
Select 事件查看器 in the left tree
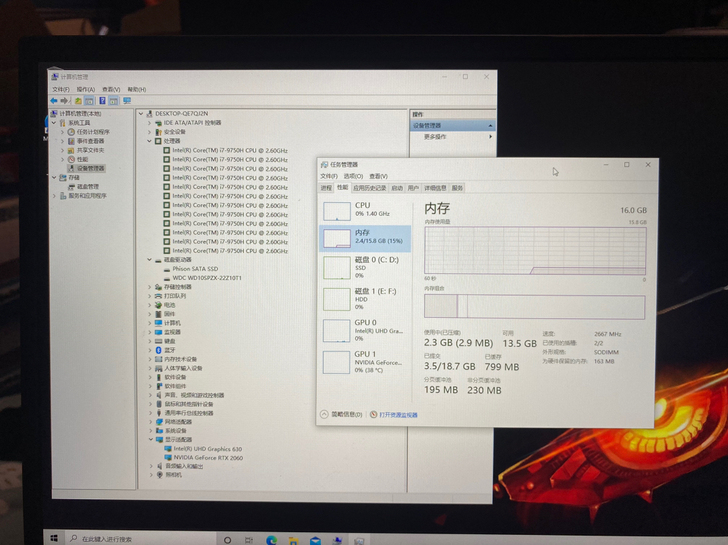tap(90, 141)
